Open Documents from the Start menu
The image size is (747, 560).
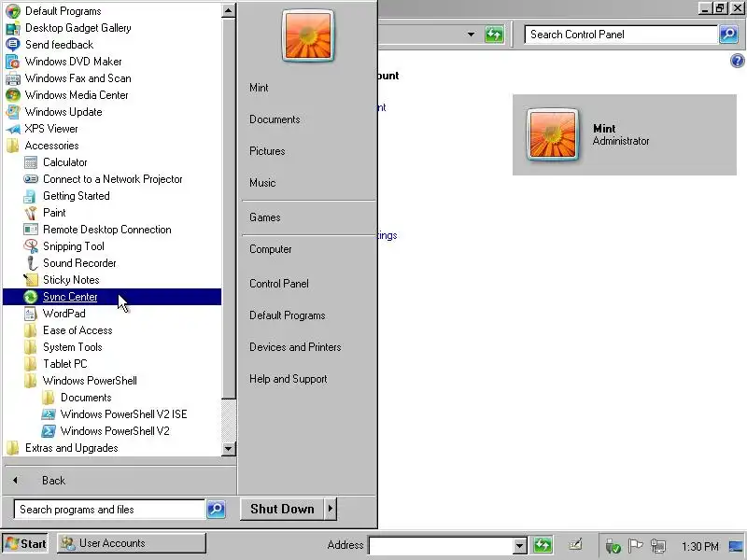click(275, 119)
